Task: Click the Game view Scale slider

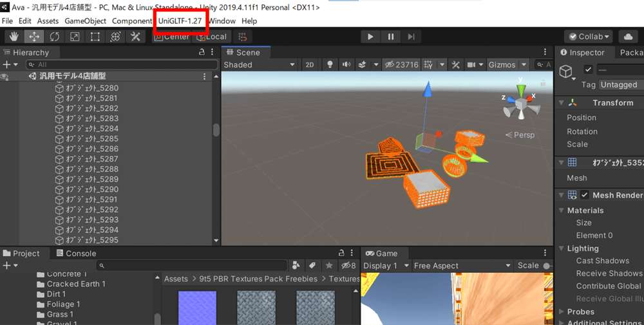Action: pyautogui.click(x=546, y=266)
